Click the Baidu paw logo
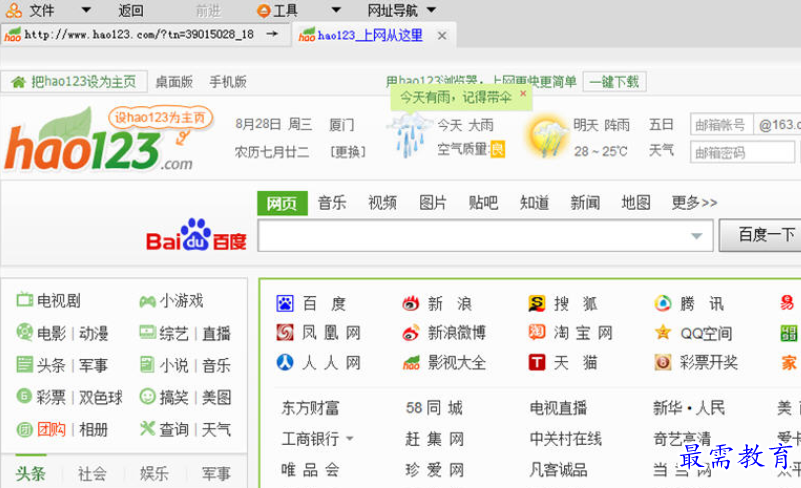 [x=196, y=234]
